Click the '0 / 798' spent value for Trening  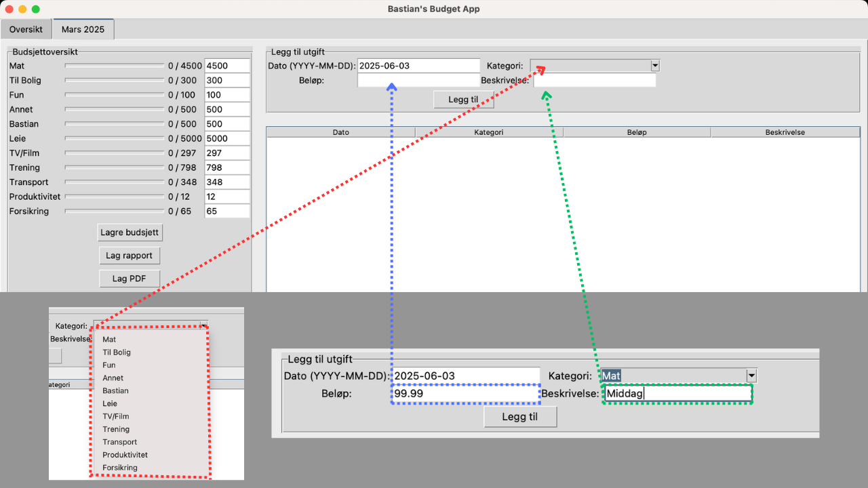(x=182, y=167)
